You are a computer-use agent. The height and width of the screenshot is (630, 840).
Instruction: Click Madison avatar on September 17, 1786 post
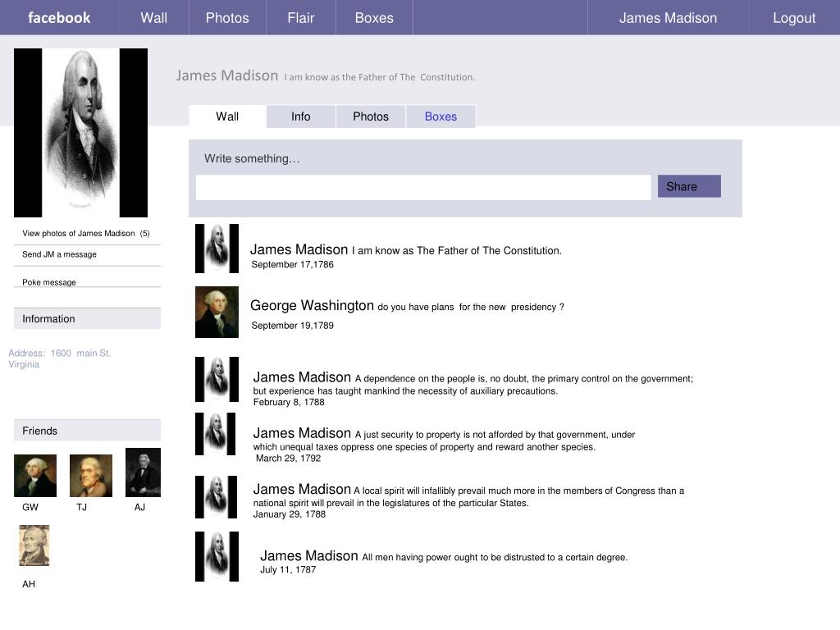[x=217, y=249]
